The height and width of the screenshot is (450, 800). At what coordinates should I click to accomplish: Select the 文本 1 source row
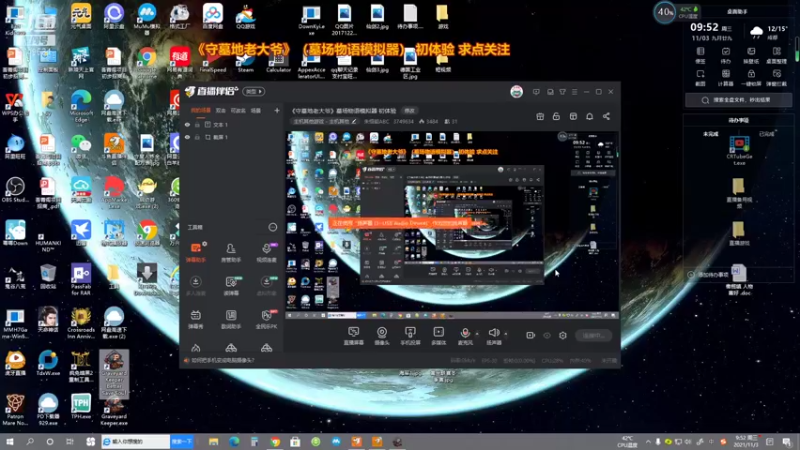(231, 124)
